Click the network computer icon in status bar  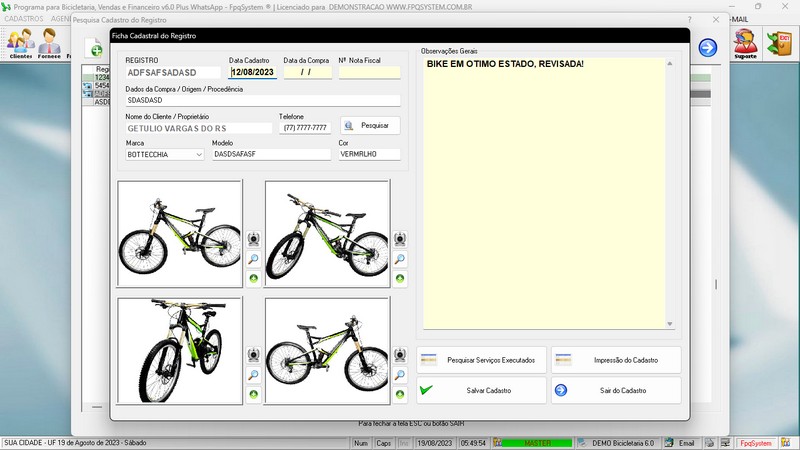coord(725,443)
